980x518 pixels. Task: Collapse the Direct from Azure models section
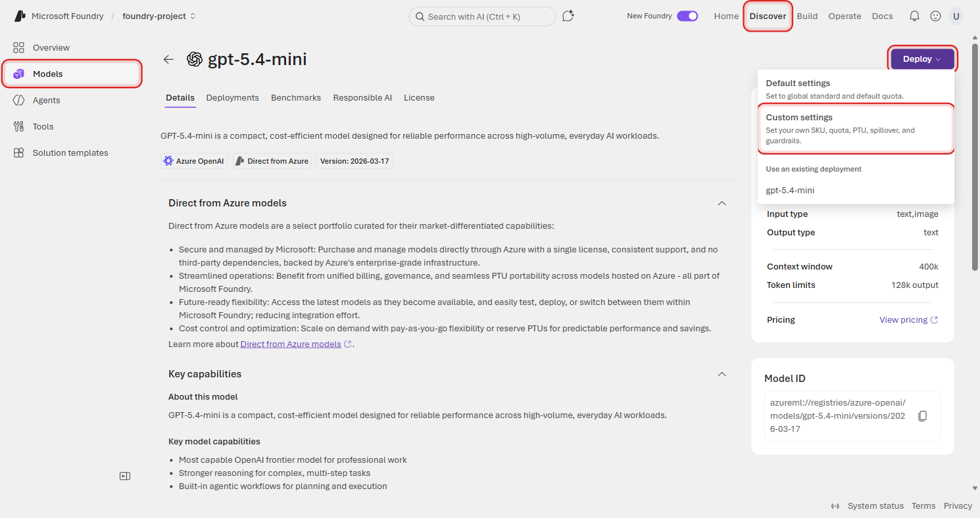(x=722, y=203)
